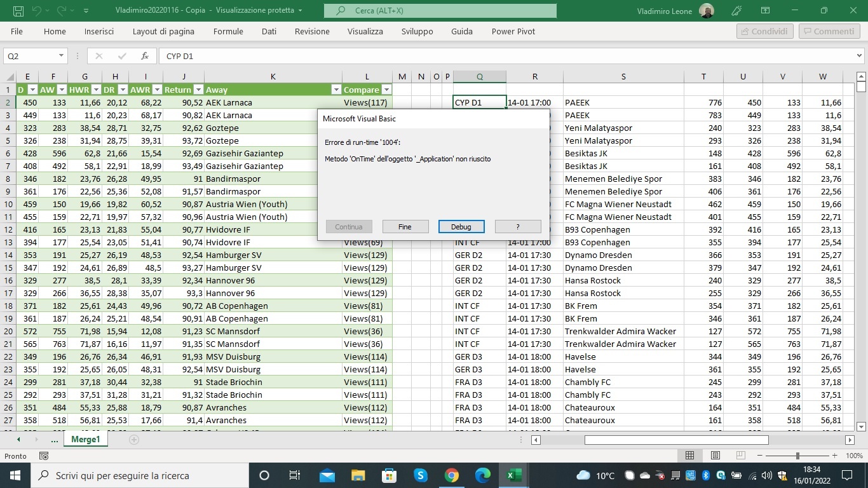Click horizontal scrollbar right arrow

tap(850, 440)
